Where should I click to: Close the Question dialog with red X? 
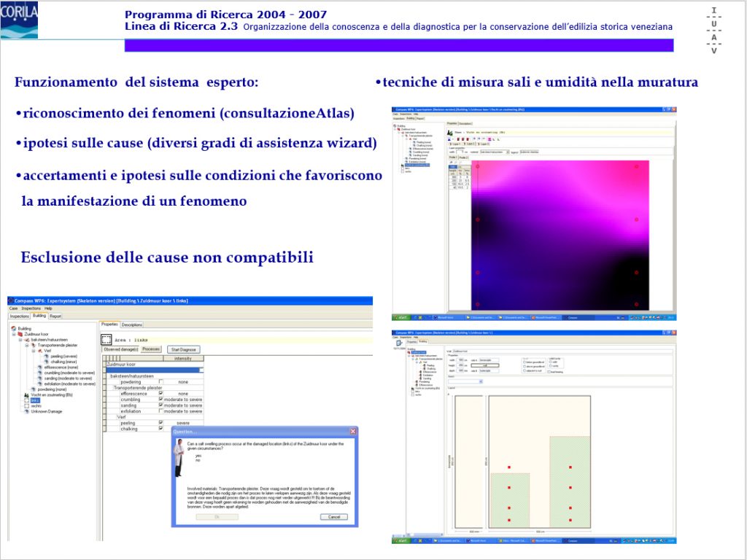tap(353, 431)
